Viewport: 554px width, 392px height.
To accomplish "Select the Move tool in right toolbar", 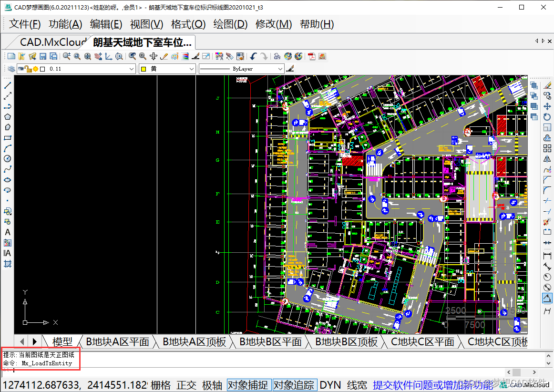I will [547, 106].
